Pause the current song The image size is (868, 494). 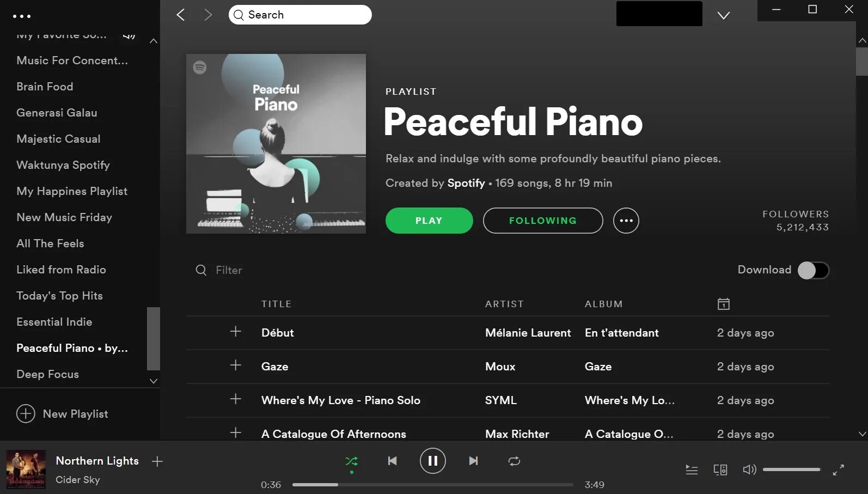click(x=433, y=461)
